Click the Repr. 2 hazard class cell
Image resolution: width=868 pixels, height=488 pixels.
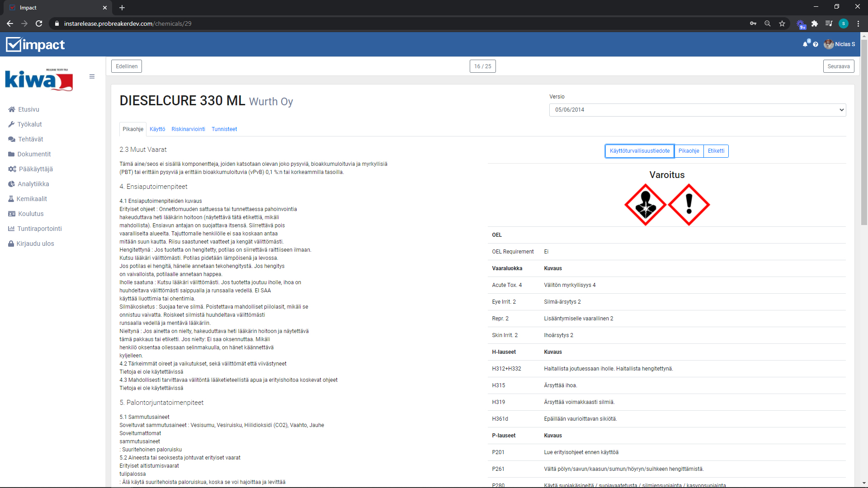click(x=500, y=319)
